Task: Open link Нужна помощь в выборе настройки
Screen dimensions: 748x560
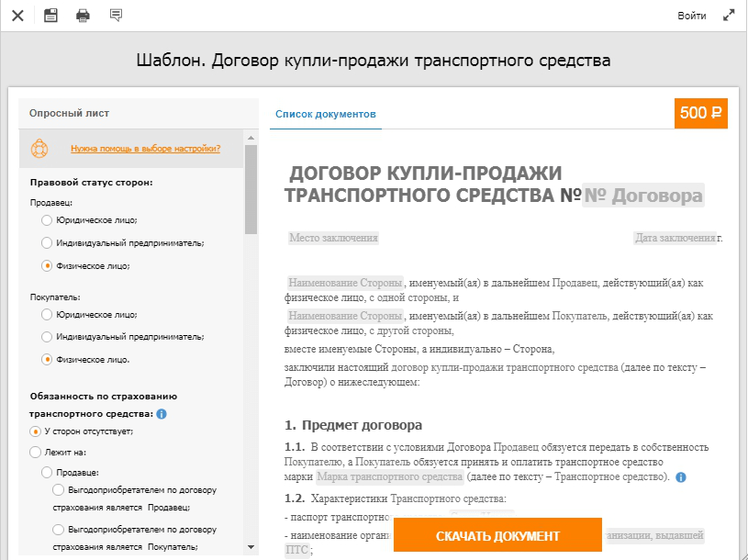Action: tap(145, 148)
